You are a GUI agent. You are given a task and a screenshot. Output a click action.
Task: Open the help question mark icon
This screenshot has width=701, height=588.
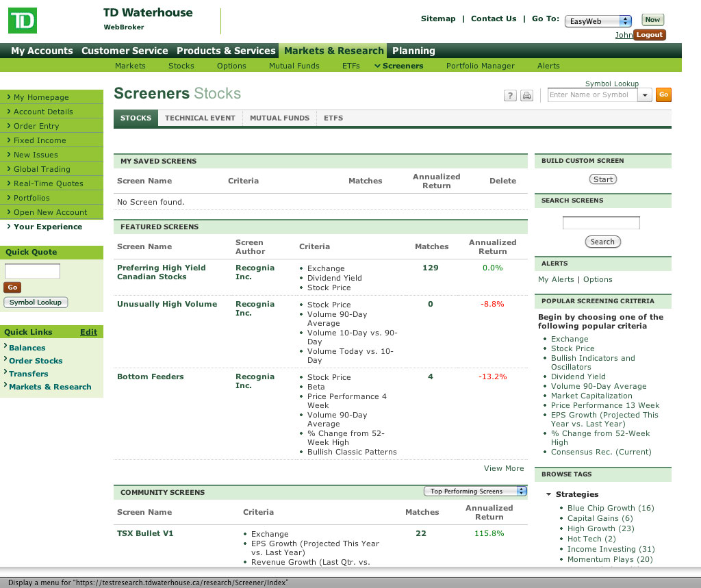pyautogui.click(x=510, y=95)
